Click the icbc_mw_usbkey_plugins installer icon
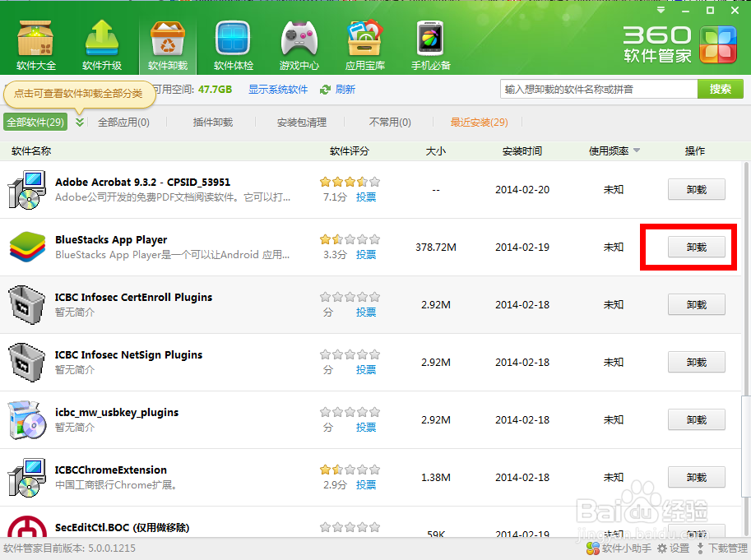The height and width of the screenshot is (560, 751). (x=27, y=419)
